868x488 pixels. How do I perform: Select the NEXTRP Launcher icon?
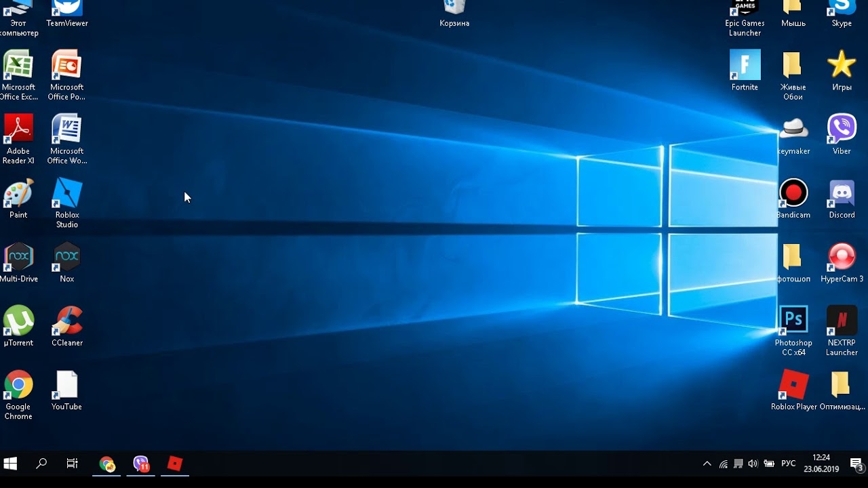click(x=842, y=331)
